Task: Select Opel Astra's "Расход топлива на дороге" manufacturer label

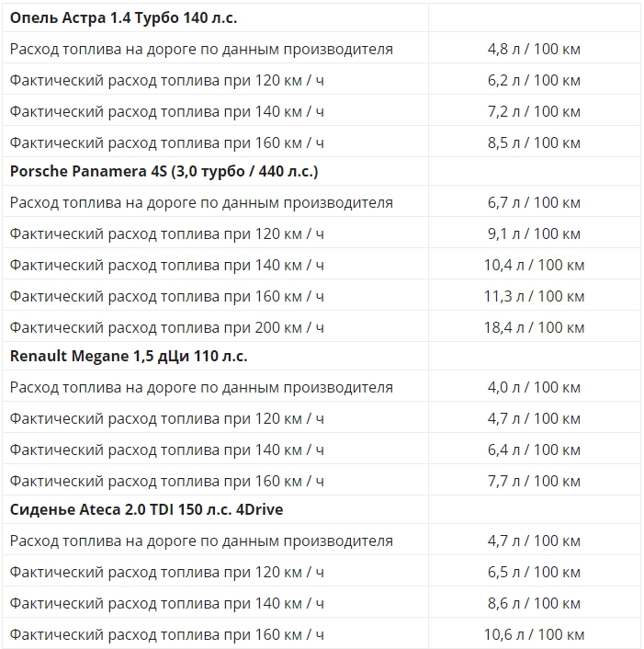Action: (x=201, y=49)
